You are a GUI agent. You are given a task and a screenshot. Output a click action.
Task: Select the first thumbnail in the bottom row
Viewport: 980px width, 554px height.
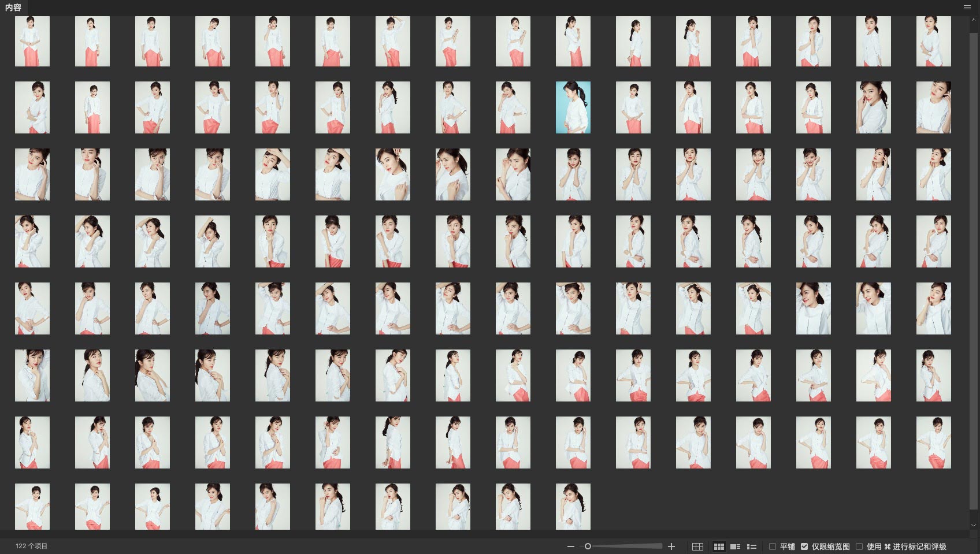32,506
